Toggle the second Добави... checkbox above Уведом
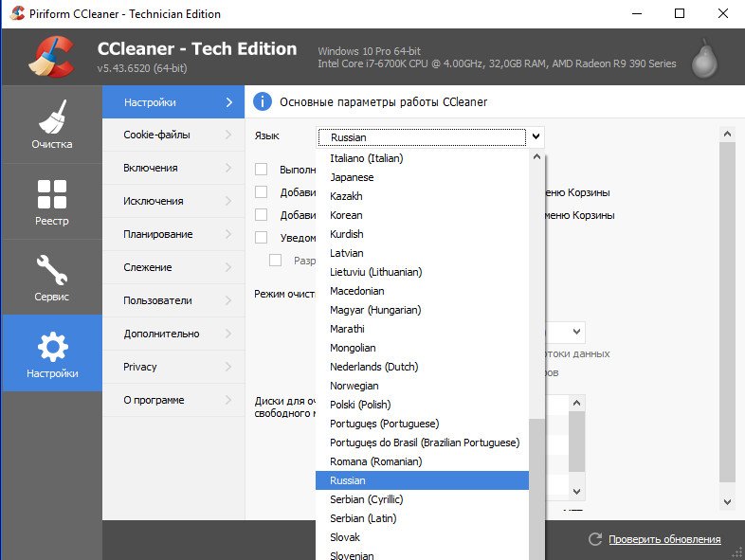745x560 pixels. (x=261, y=215)
